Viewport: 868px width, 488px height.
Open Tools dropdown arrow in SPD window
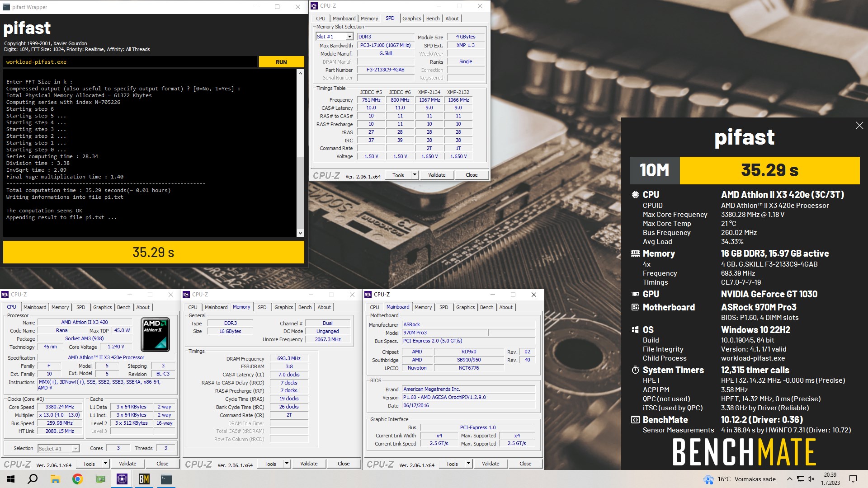pos(415,175)
